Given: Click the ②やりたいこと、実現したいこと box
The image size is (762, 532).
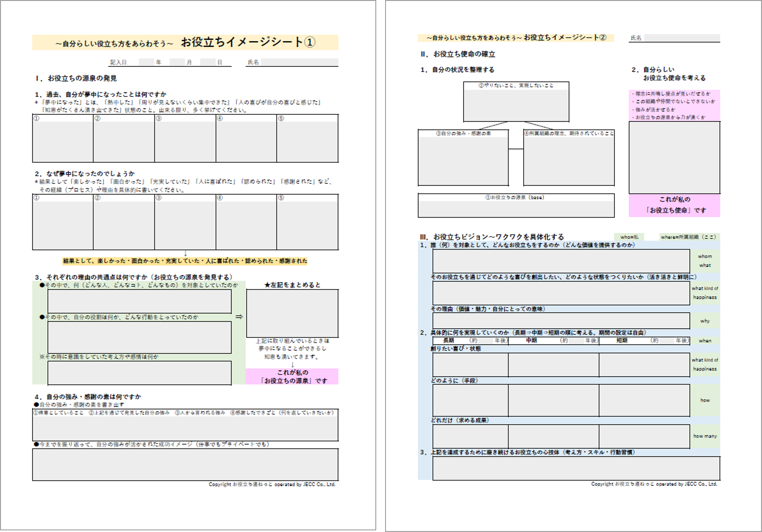Looking at the screenshot, I should (x=516, y=102).
